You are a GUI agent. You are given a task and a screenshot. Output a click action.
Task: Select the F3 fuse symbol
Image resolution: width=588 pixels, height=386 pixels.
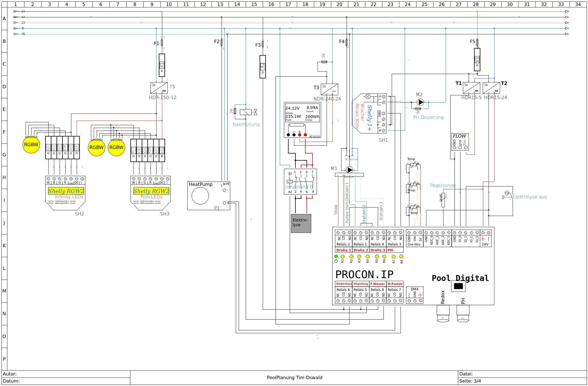coord(263,44)
